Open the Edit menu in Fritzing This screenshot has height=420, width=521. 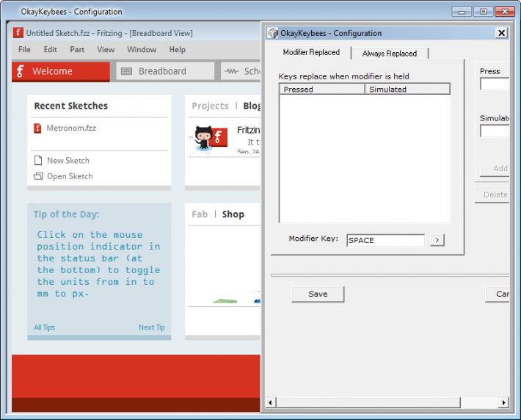(50, 49)
